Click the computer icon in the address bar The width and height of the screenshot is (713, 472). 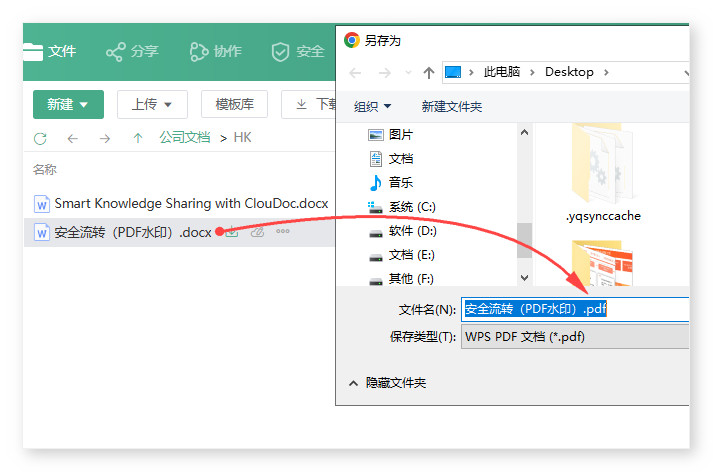[x=453, y=72]
